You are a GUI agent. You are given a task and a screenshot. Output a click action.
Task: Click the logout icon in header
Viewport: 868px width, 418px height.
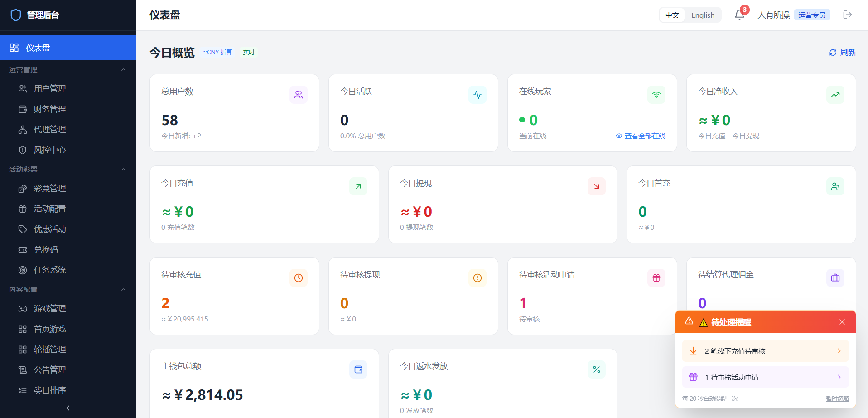pyautogui.click(x=848, y=15)
